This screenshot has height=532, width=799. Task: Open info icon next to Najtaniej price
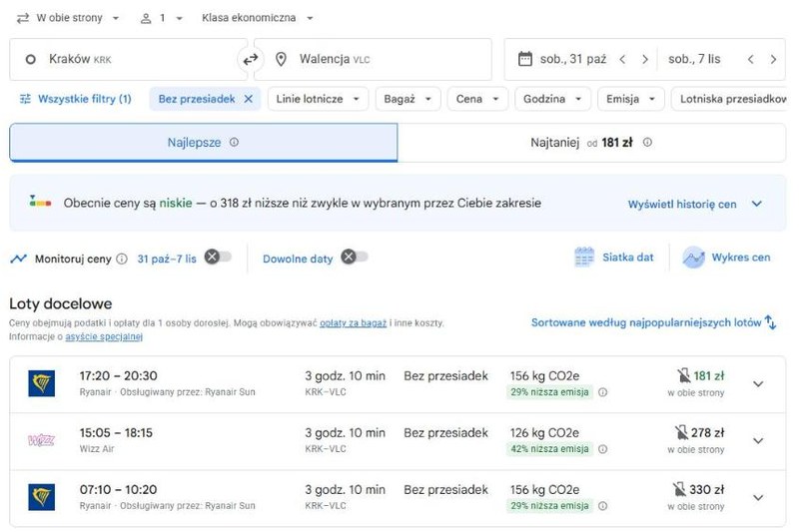pyautogui.click(x=647, y=142)
